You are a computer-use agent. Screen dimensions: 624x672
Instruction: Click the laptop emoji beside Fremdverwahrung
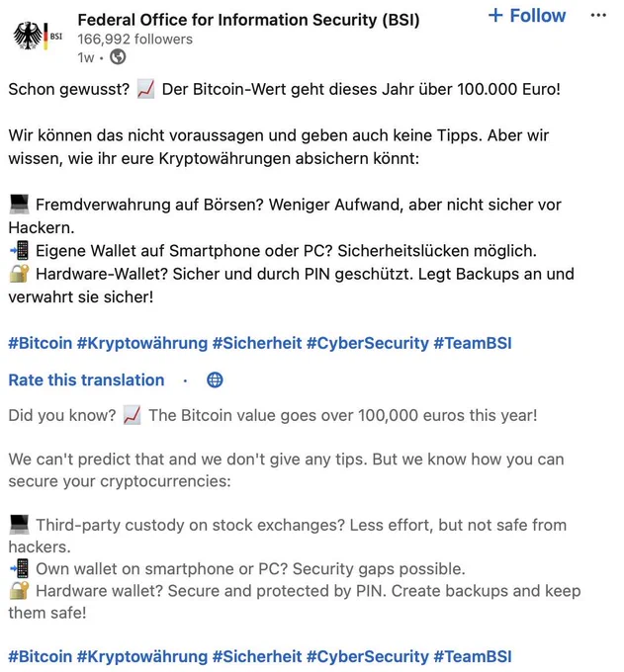click(20, 204)
